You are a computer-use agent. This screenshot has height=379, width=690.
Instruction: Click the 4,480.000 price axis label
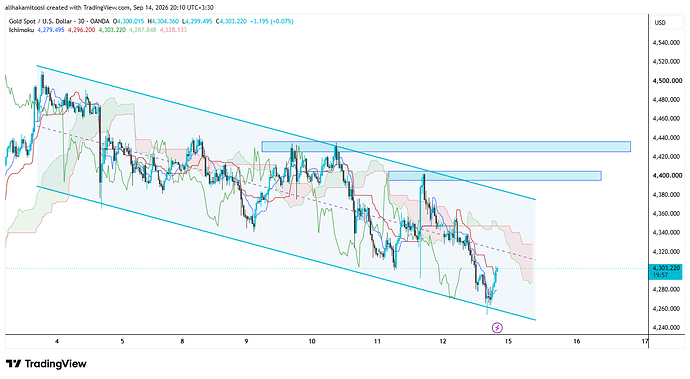pos(667,99)
